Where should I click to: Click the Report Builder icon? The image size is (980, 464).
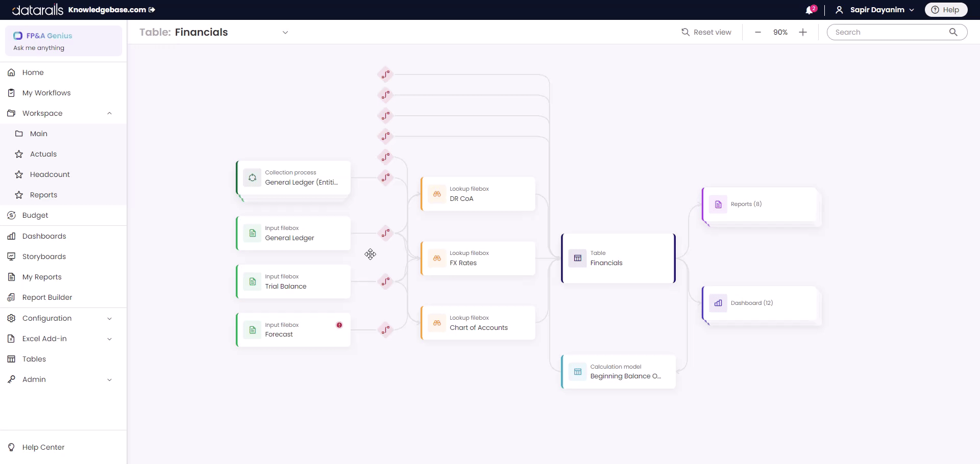tap(11, 297)
